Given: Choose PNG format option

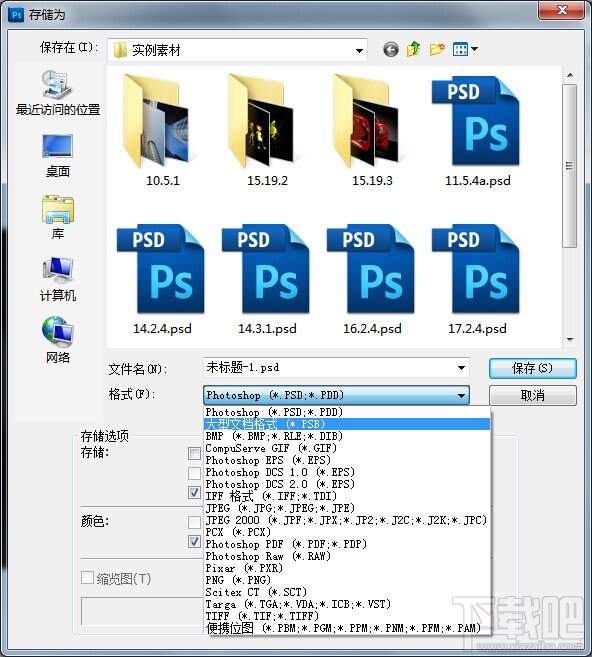Looking at the screenshot, I should pos(347,580).
